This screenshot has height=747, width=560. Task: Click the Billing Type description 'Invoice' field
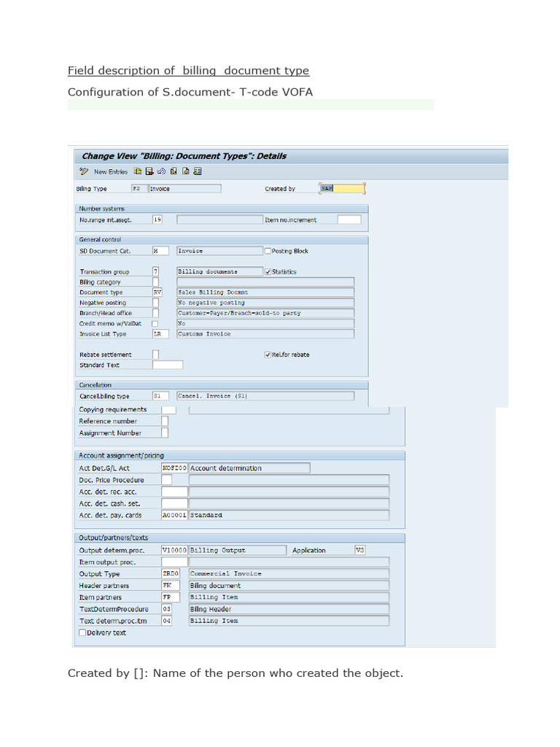(x=184, y=189)
